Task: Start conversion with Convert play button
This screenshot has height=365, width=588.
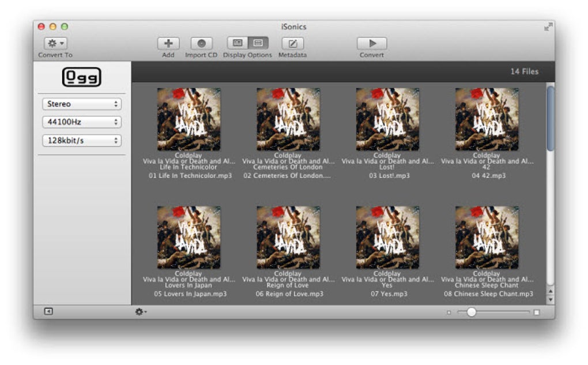Action: click(x=372, y=43)
